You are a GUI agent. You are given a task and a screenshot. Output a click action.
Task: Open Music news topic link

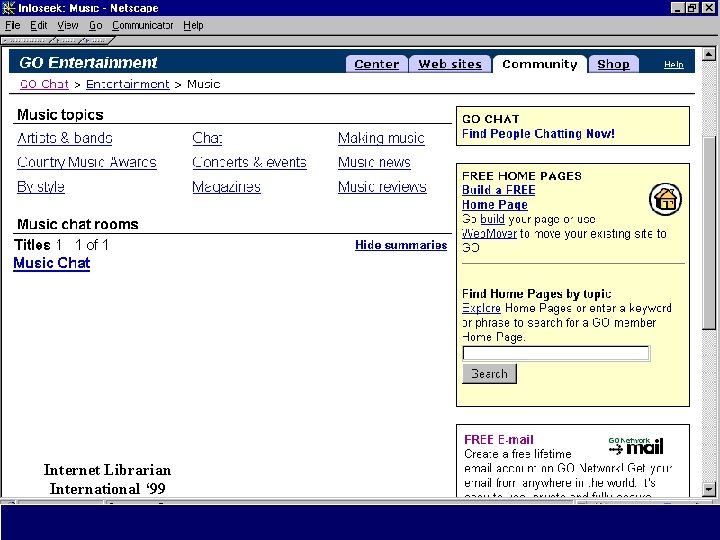pos(374,162)
